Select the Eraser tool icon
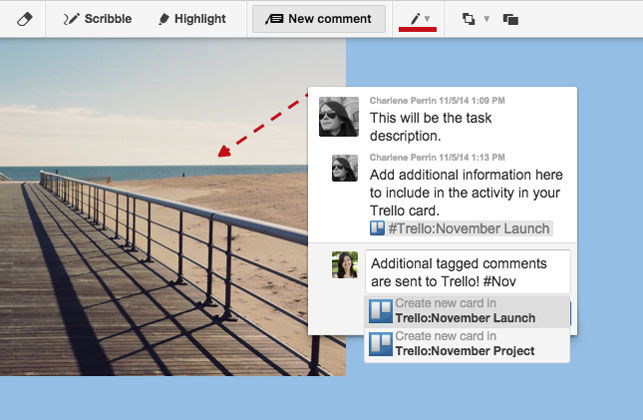Image resolution: width=643 pixels, height=420 pixels. click(x=25, y=19)
